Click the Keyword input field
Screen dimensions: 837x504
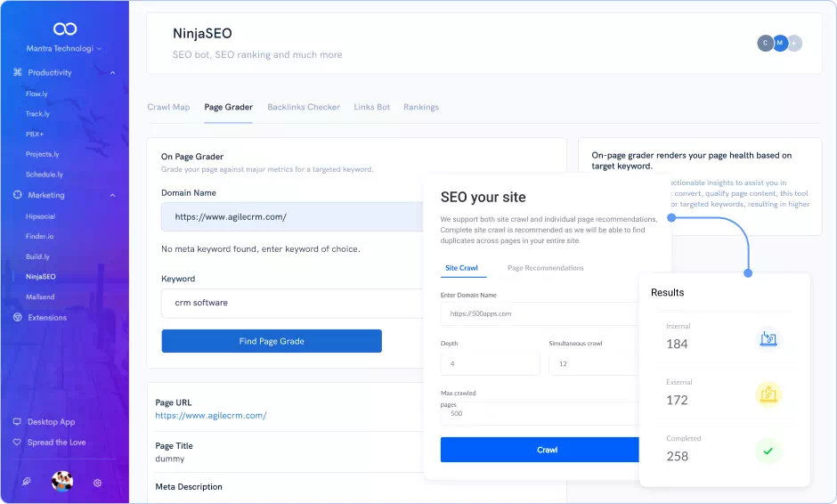(293, 303)
